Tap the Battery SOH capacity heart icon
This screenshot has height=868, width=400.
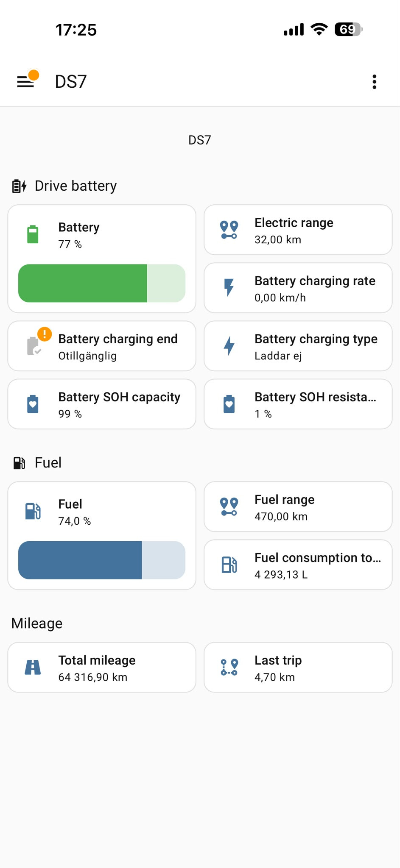pyautogui.click(x=33, y=404)
